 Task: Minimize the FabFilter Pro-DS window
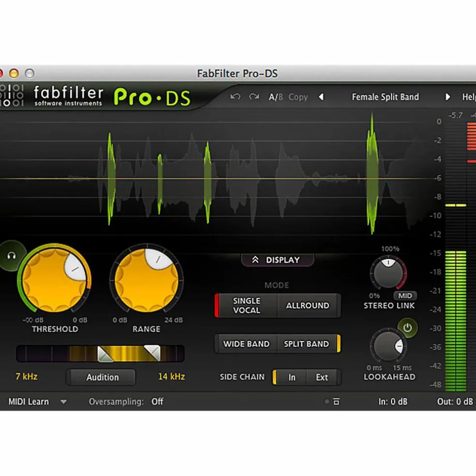pos(14,73)
